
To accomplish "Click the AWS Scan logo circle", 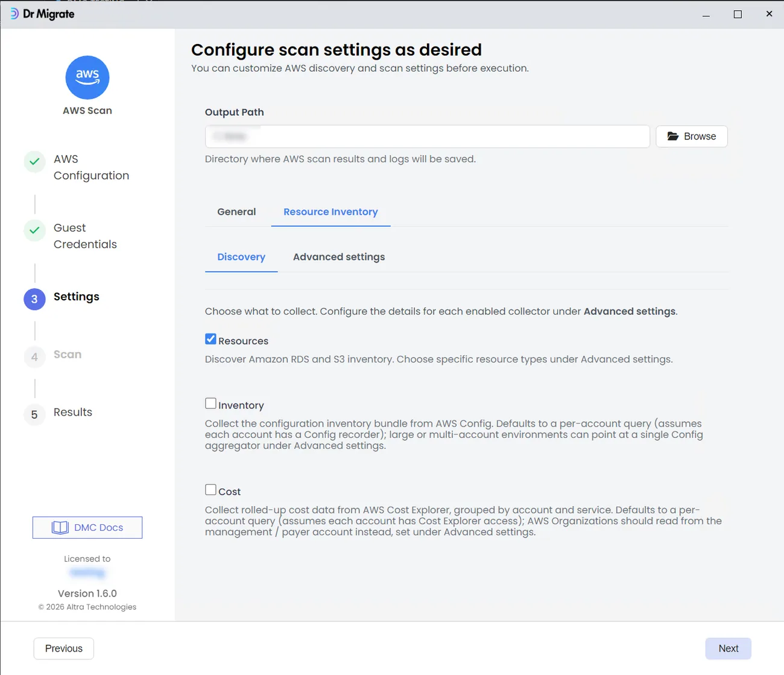I will [x=87, y=78].
